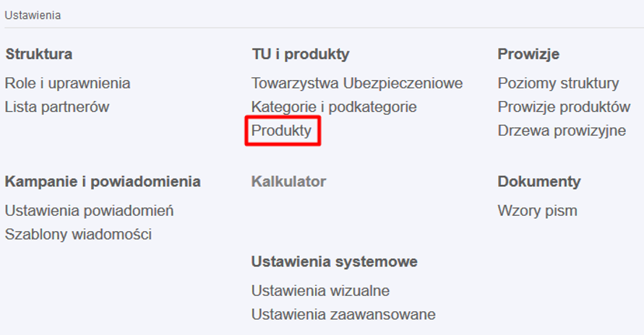Viewport: 644px width, 335px height.
Task: Open Wzory pism documents
Action: click(x=537, y=211)
